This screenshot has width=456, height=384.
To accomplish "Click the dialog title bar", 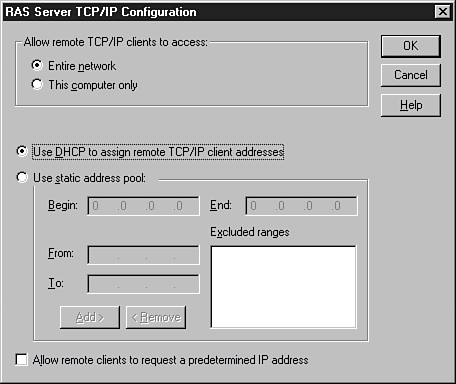I will coord(218,12).
